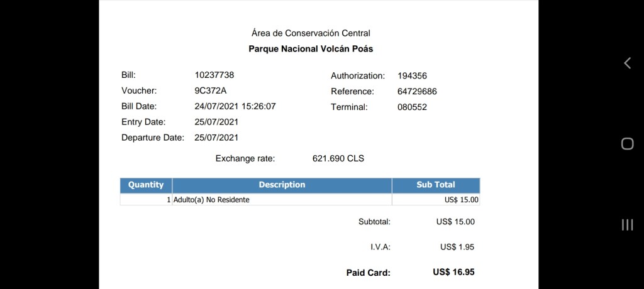Tap the Entry Date label

point(143,122)
